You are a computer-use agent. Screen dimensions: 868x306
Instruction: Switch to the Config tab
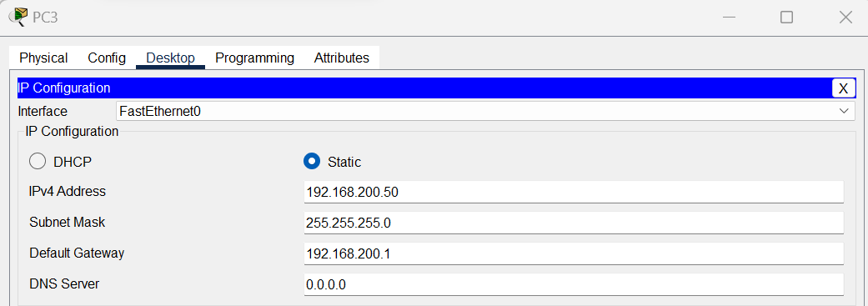pyautogui.click(x=107, y=58)
